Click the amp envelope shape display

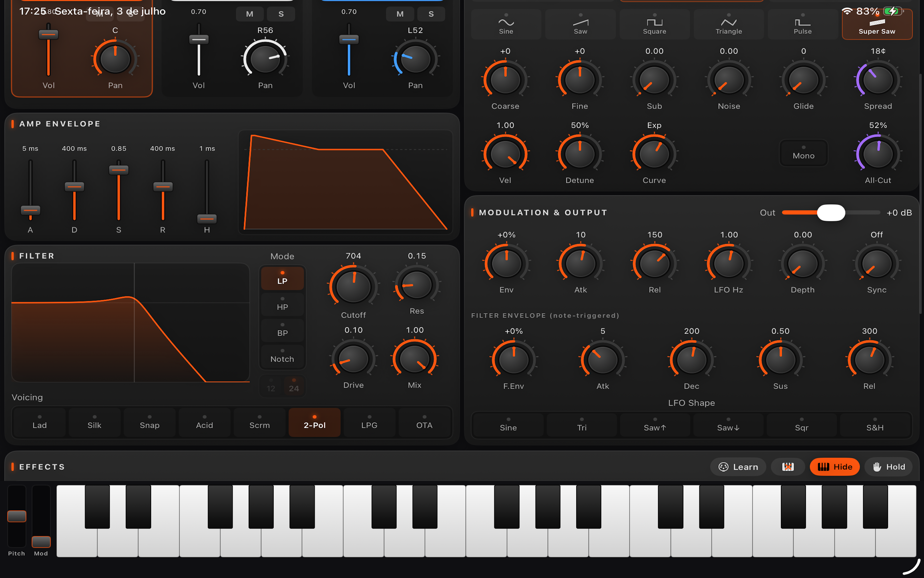pyautogui.click(x=345, y=182)
